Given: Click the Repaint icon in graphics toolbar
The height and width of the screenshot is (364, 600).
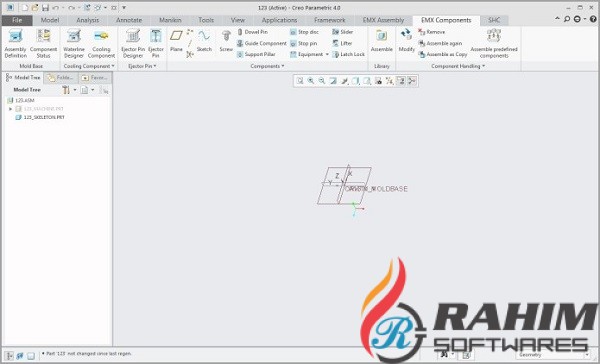Looking at the screenshot, I should click(333, 81).
